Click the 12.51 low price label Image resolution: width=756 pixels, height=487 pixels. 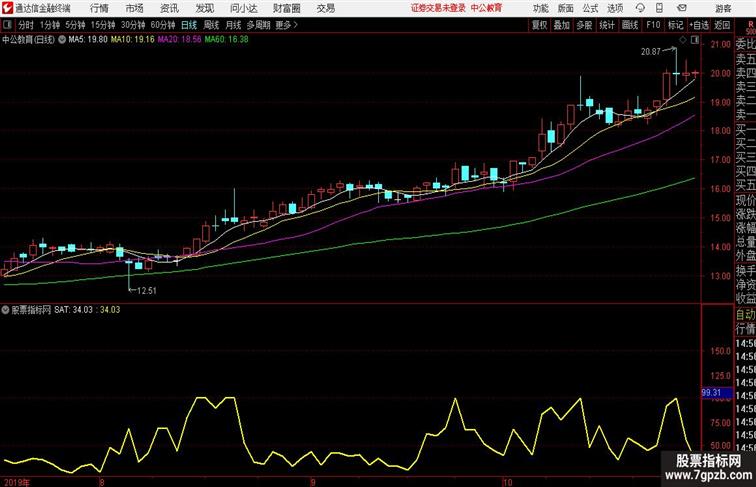coord(147,291)
